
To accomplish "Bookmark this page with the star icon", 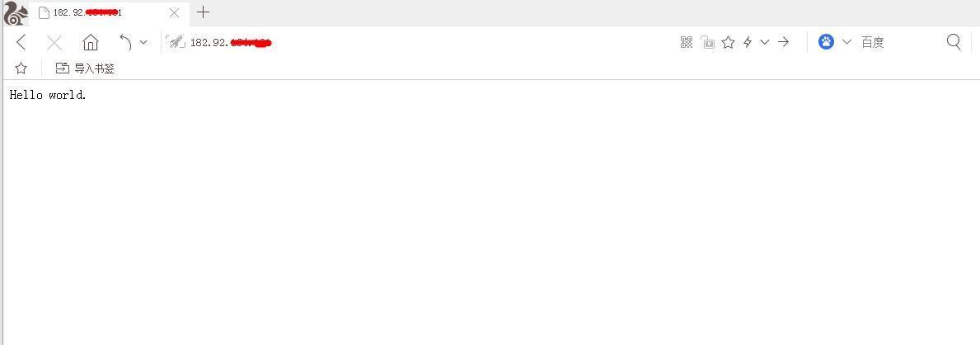I will (728, 43).
